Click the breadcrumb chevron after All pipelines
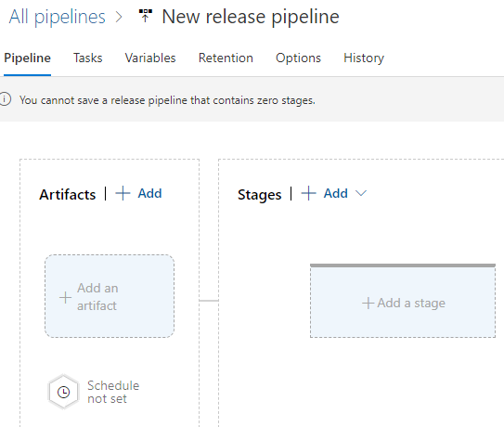Image resolution: width=504 pixels, height=427 pixels. 119,17
